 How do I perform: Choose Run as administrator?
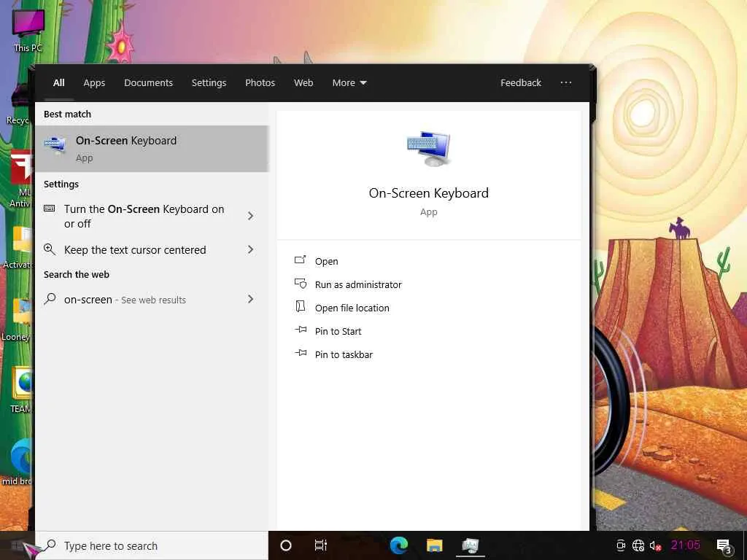pos(358,285)
